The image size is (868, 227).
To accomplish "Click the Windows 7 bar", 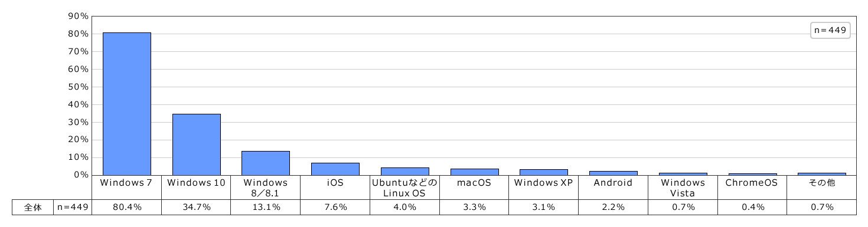I will (x=126, y=104).
